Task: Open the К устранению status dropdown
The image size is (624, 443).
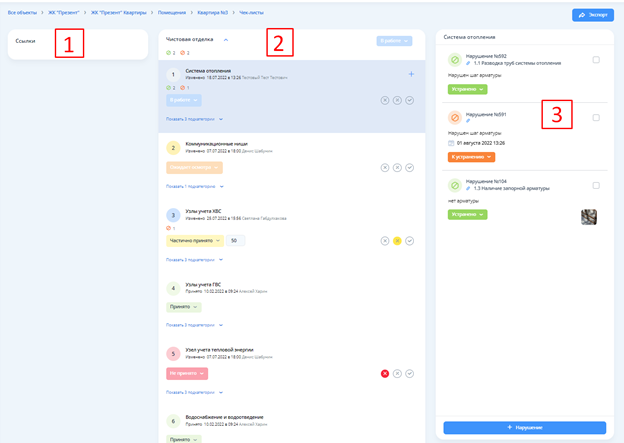Action: tap(471, 157)
